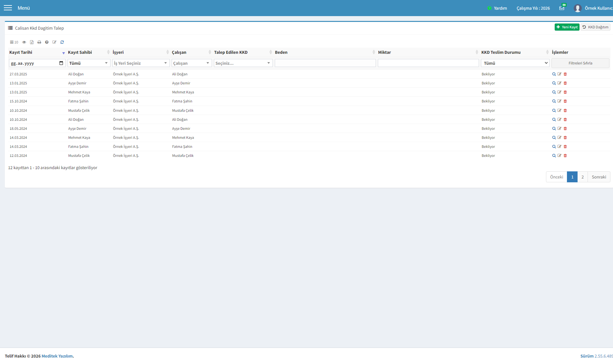613x364 pixels.
Task: Open the calendar picker in date filter
Action: coord(61,63)
